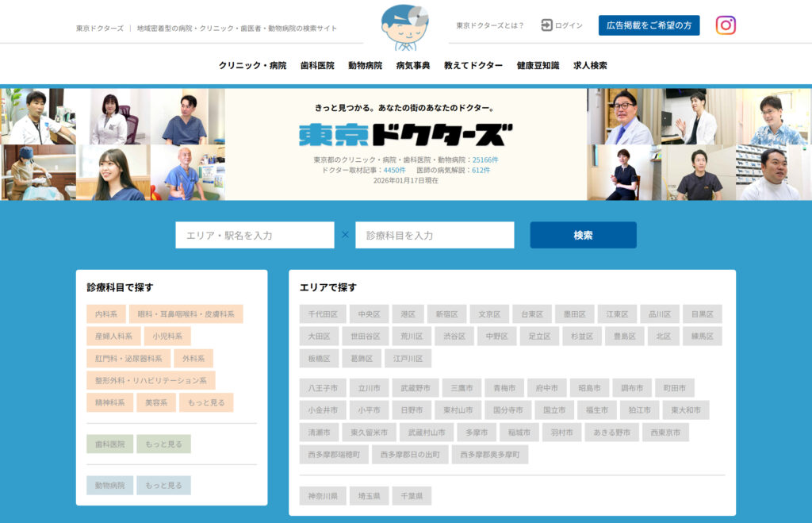Focus the エリア・駅名を入力 field
Viewport: 812px width, 523px height.
click(255, 235)
